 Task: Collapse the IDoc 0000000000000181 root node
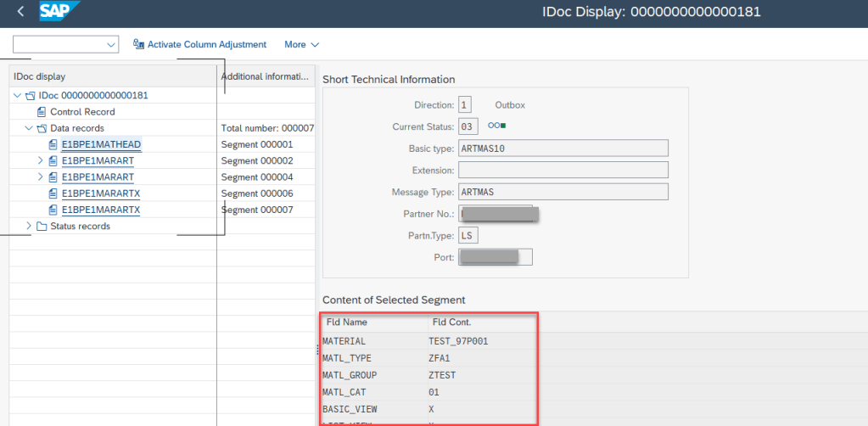click(x=18, y=96)
